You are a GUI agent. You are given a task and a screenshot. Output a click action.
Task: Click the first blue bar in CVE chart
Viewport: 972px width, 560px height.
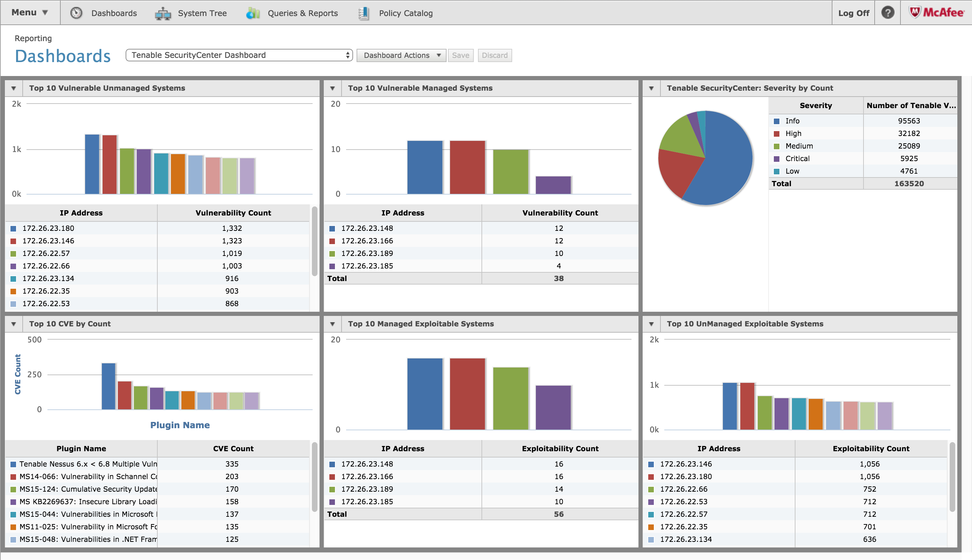point(109,386)
